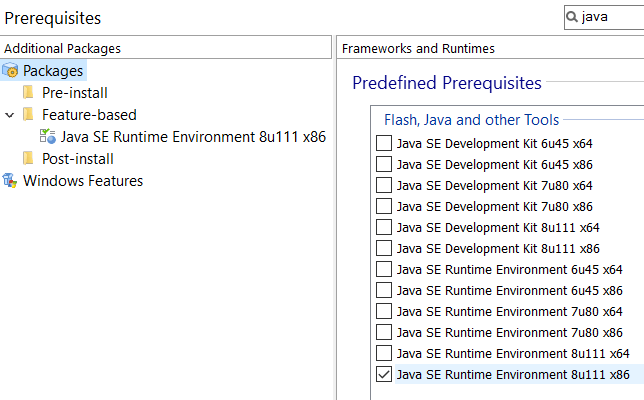Viewport: 644px width, 400px height.
Task: Click the Pre-install folder icon
Action: point(28,92)
